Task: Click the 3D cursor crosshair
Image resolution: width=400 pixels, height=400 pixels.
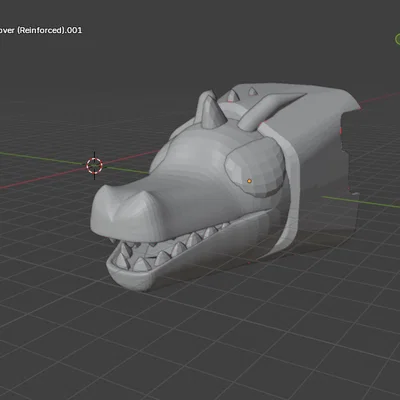Action: point(95,166)
